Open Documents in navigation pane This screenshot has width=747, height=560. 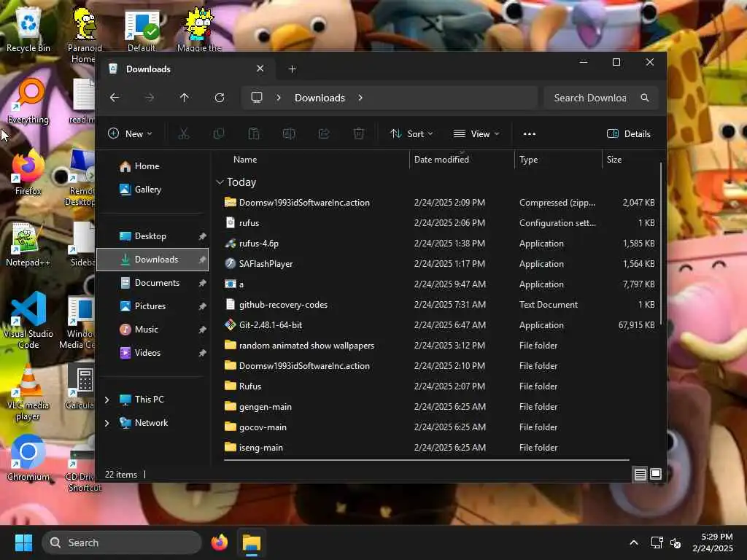coord(152,283)
